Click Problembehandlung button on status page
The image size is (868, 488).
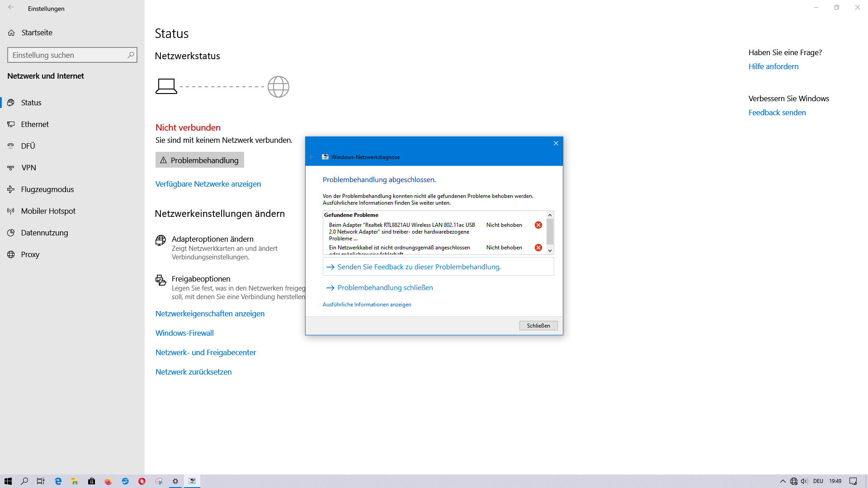tap(200, 159)
